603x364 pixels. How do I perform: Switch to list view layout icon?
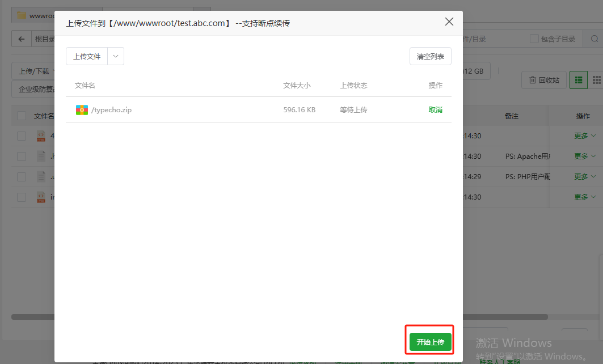(x=579, y=80)
